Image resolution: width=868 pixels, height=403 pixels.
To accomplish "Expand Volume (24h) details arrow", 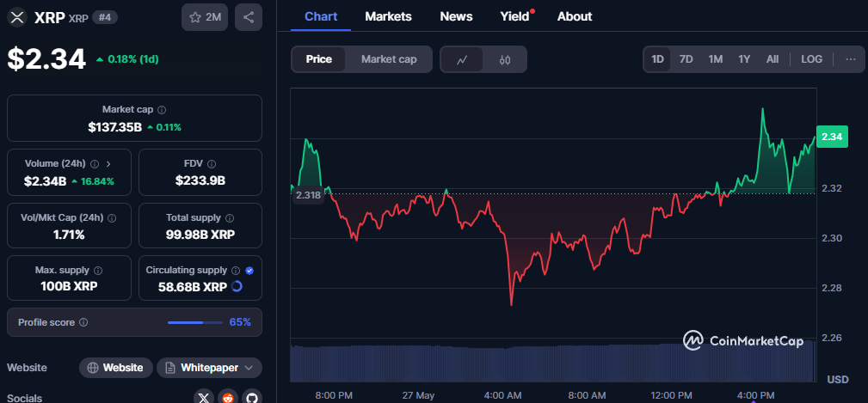I will click(108, 163).
